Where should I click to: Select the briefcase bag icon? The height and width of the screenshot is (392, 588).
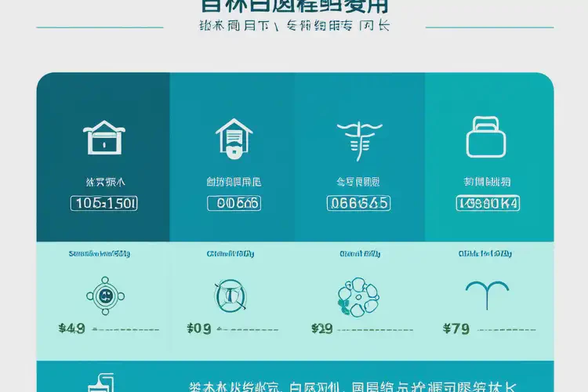pos(487,137)
